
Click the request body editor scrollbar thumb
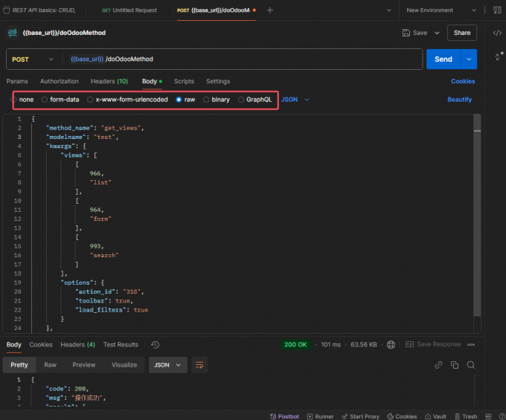[x=477, y=216]
